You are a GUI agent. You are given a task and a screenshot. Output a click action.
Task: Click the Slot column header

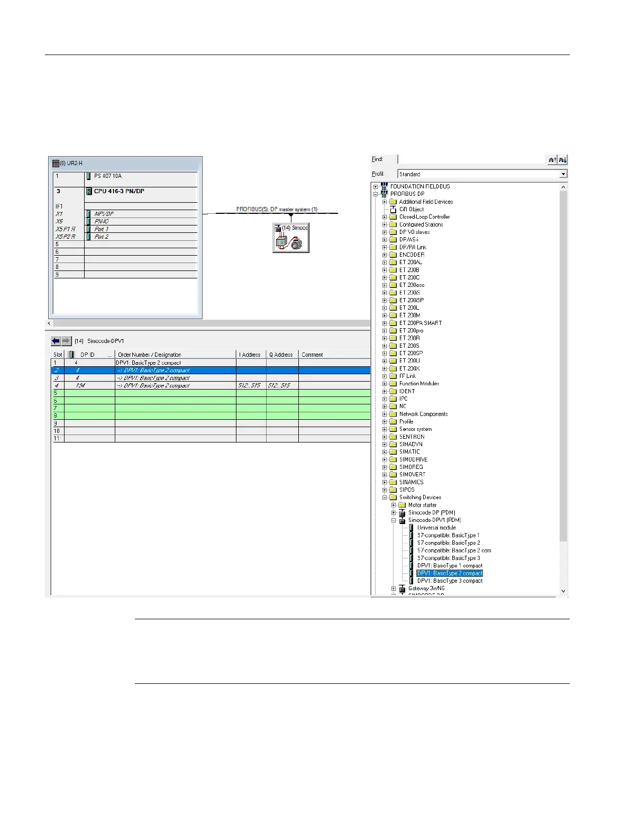58,355
